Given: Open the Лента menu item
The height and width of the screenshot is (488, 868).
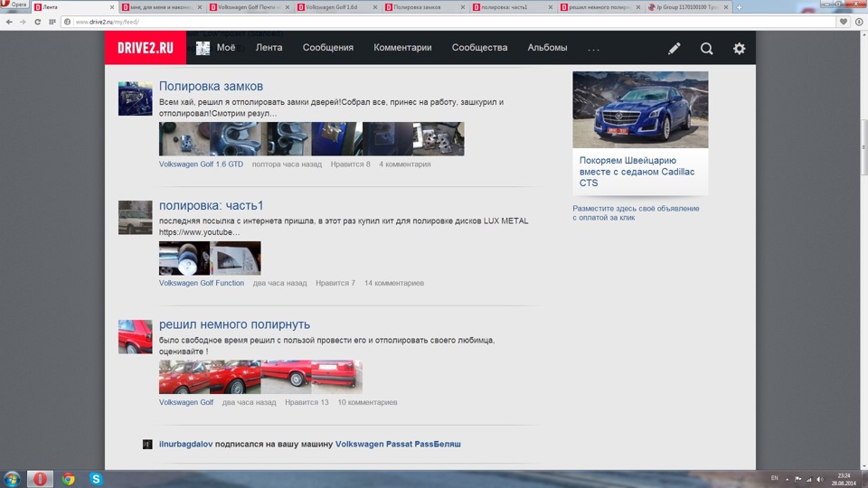Looking at the screenshot, I should [269, 48].
